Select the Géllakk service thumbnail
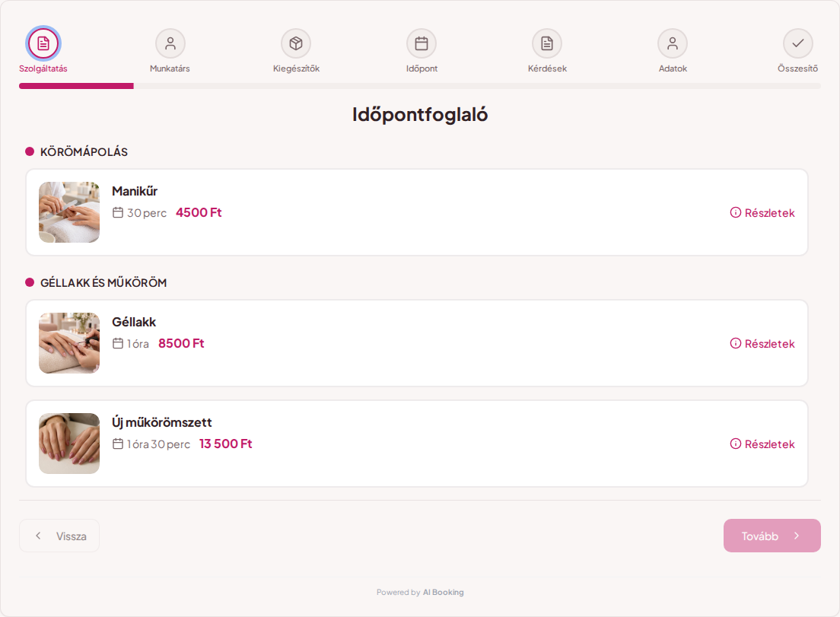 [x=69, y=343]
